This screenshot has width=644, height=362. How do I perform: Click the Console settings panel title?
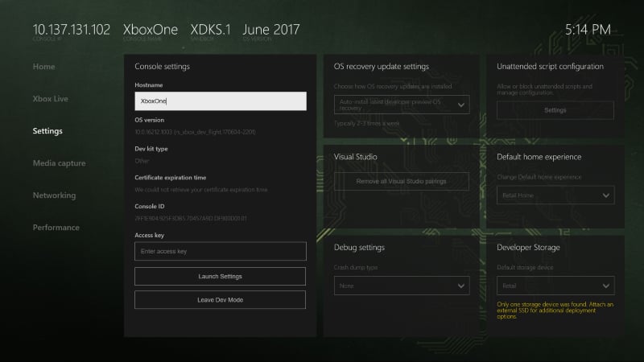[x=163, y=67]
